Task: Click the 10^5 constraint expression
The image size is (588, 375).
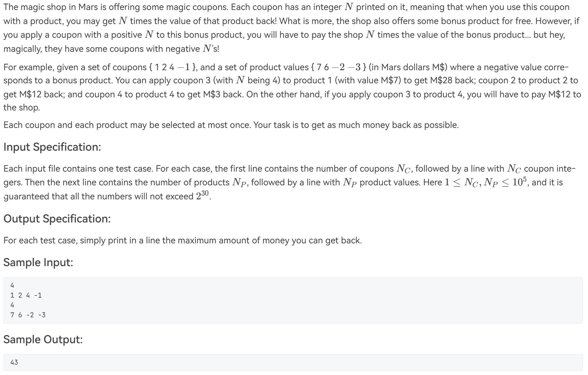Action: click(x=519, y=182)
